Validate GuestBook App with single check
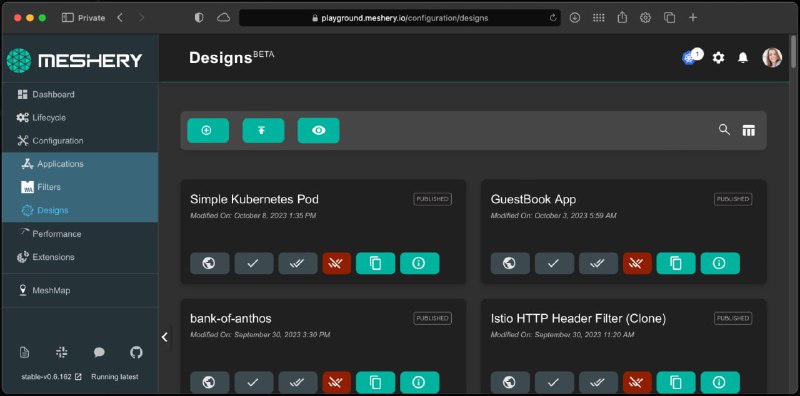800x396 pixels. pyautogui.click(x=555, y=263)
